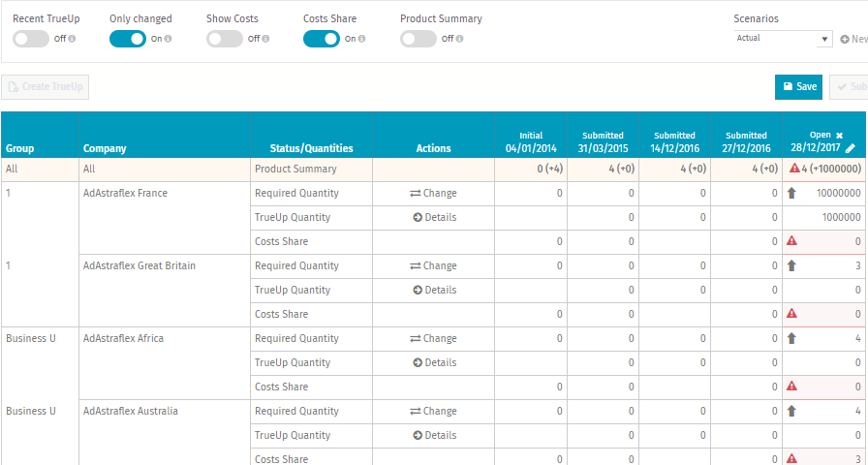This screenshot has width=868, height=465.
Task: Click warning icon in AdAstraflex Great Britain Costs Share
Action: tap(791, 314)
